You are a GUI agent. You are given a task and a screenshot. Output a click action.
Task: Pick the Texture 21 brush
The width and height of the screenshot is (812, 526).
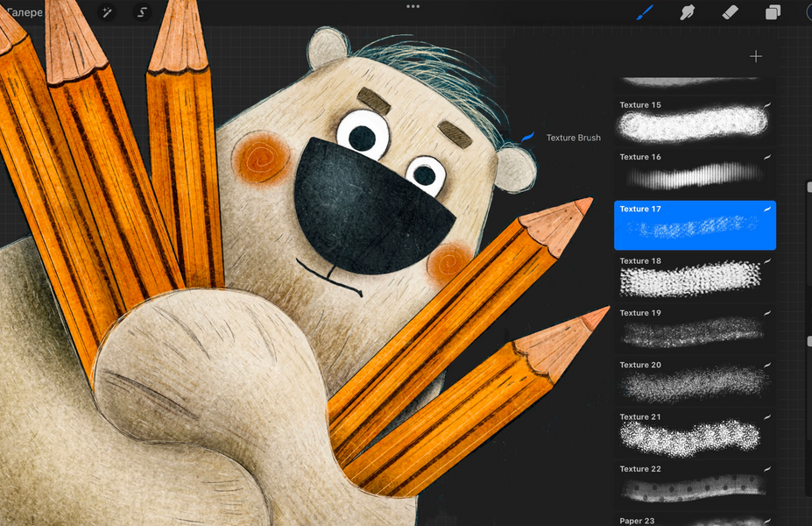pos(695,433)
